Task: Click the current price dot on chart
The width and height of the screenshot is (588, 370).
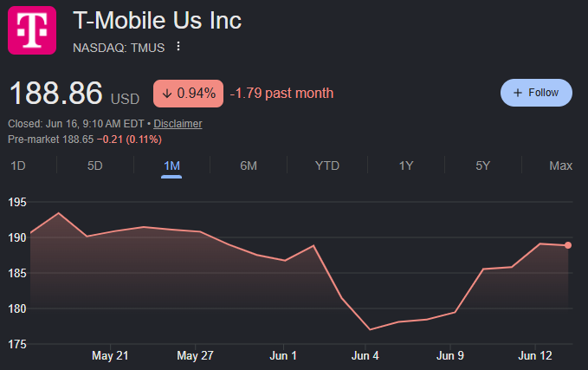Action: (568, 245)
